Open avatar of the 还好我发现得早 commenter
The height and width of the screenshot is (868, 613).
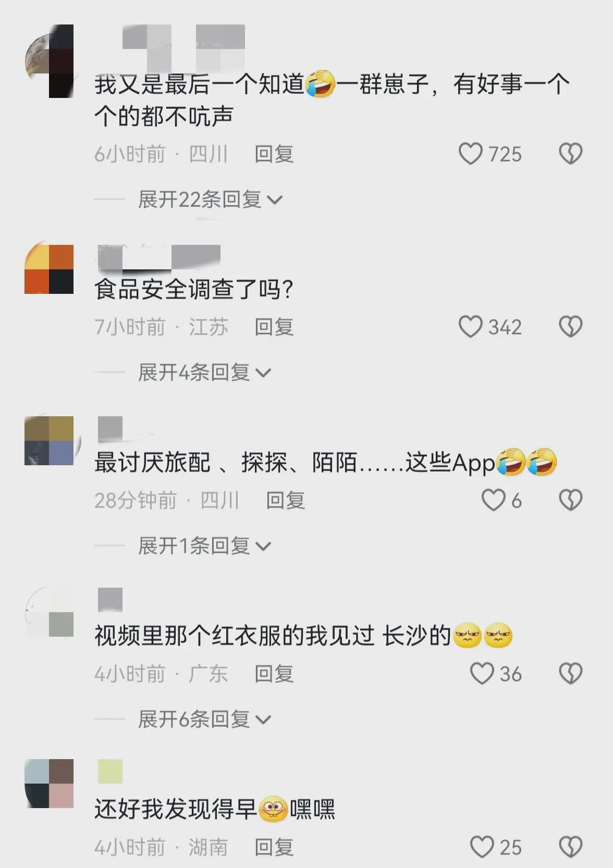pyautogui.click(x=49, y=784)
